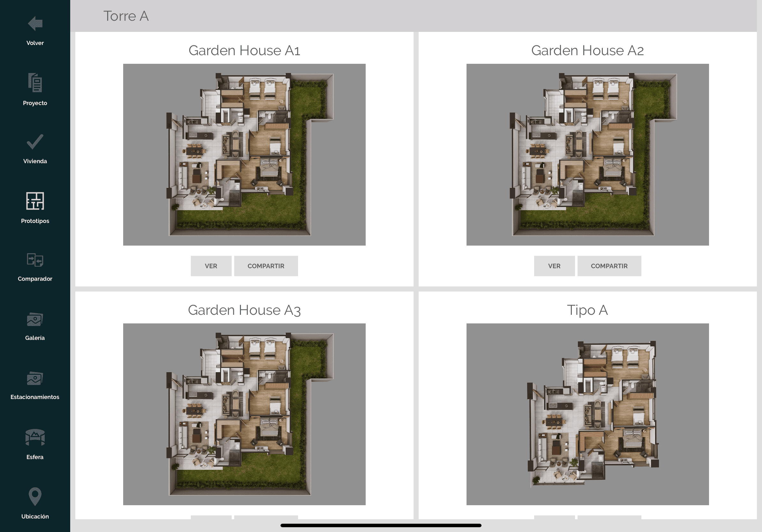Open Tipo A floor plan thumbnail
The height and width of the screenshot is (532, 762).
click(587, 414)
